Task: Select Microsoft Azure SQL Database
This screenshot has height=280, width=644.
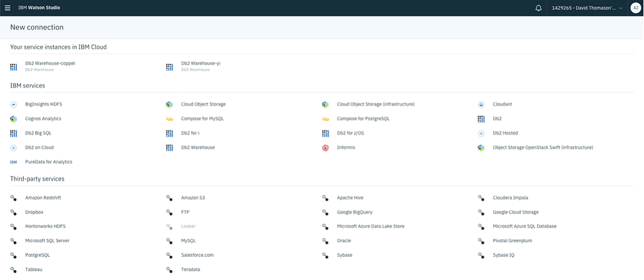Action: click(x=525, y=227)
